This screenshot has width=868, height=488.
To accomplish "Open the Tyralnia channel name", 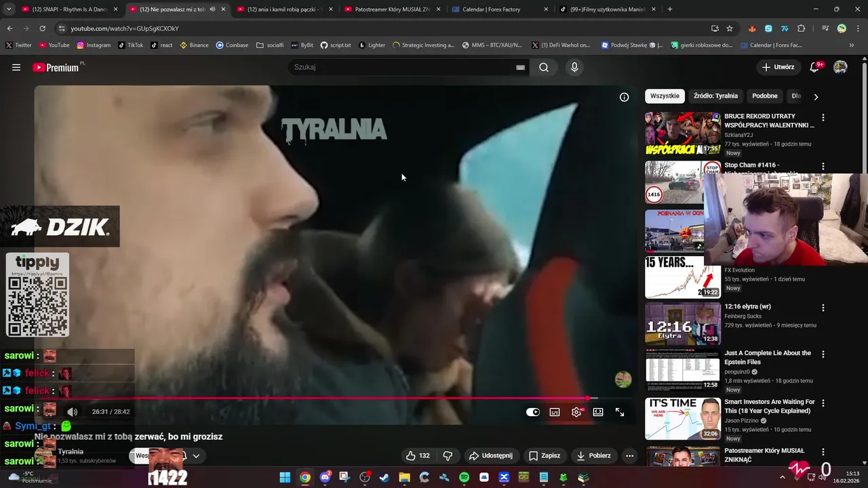I will tap(71, 451).
